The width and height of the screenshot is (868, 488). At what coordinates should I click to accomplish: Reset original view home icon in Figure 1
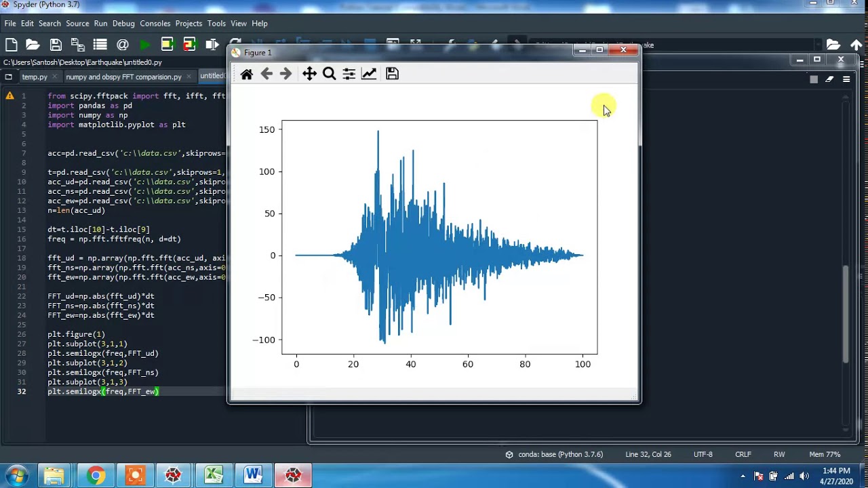(x=247, y=74)
